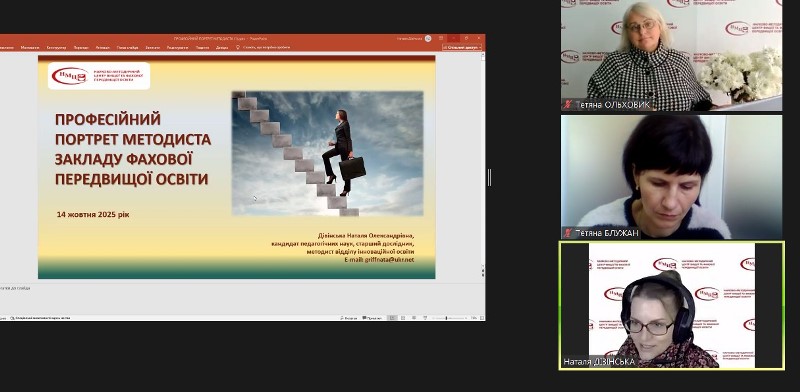
Task: Toggle the Нотатки notes pane button
Action: pyautogui.click(x=349, y=318)
